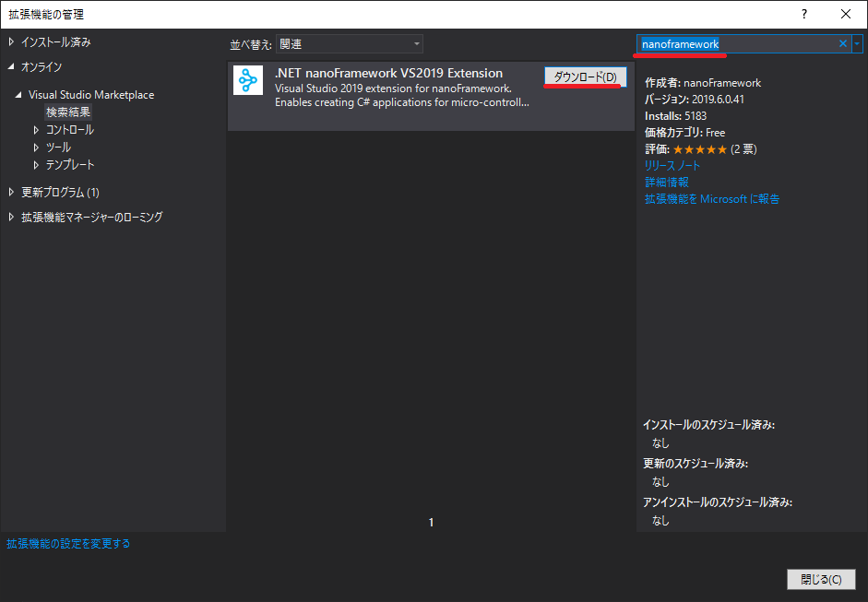Open the リリース ノート link
Screen dimensions: 868x602
click(672, 165)
